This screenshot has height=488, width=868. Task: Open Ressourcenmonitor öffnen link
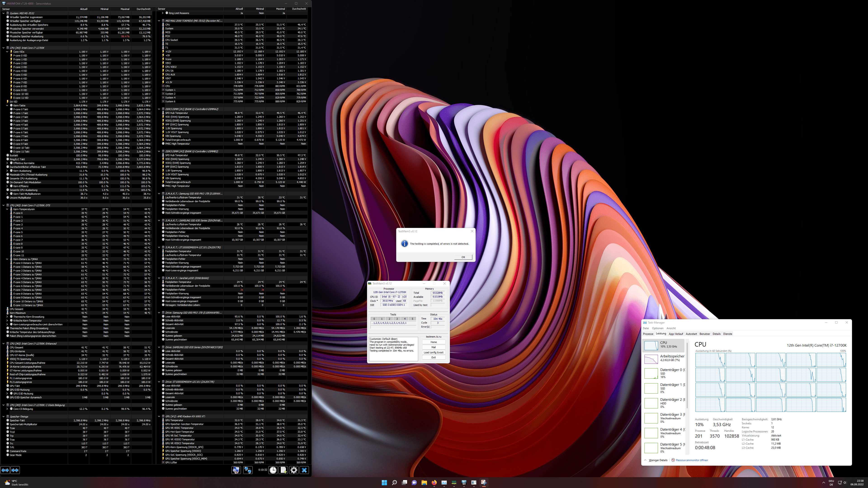pyautogui.click(x=692, y=460)
